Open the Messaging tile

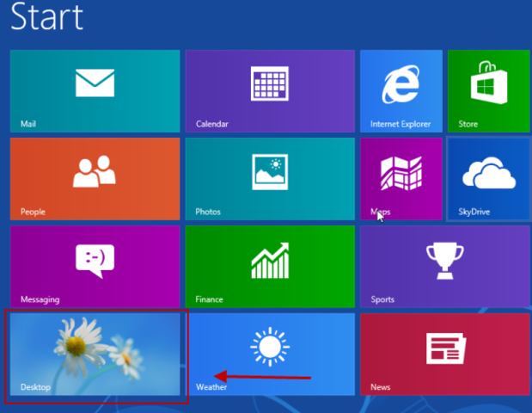tap(95, 266)
